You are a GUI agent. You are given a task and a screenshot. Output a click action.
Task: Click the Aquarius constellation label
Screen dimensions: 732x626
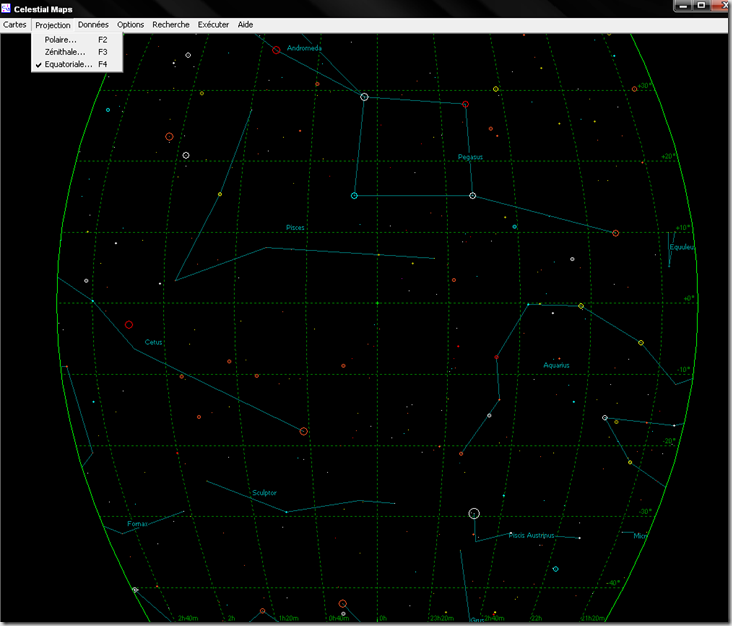point(556,365)
